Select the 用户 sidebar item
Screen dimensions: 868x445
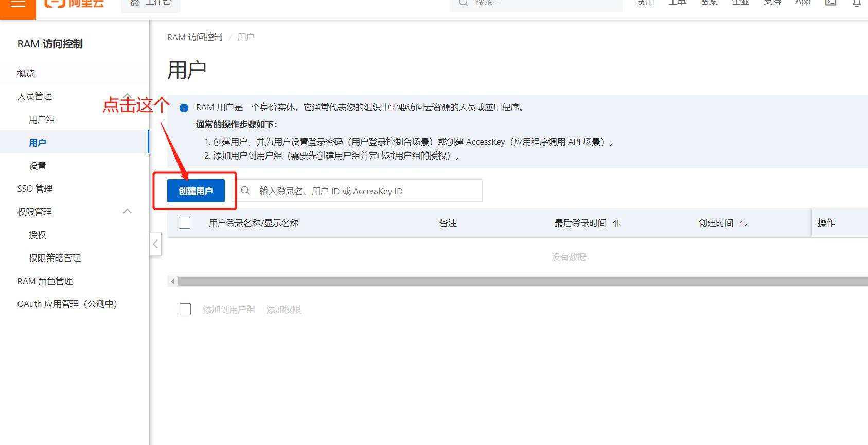click(74, 142)
